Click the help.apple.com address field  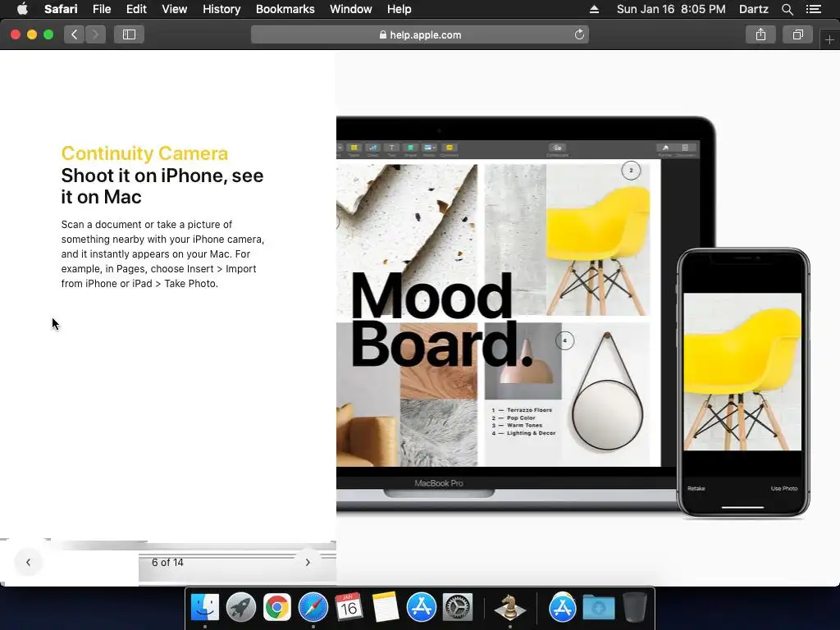pos(420,34)
